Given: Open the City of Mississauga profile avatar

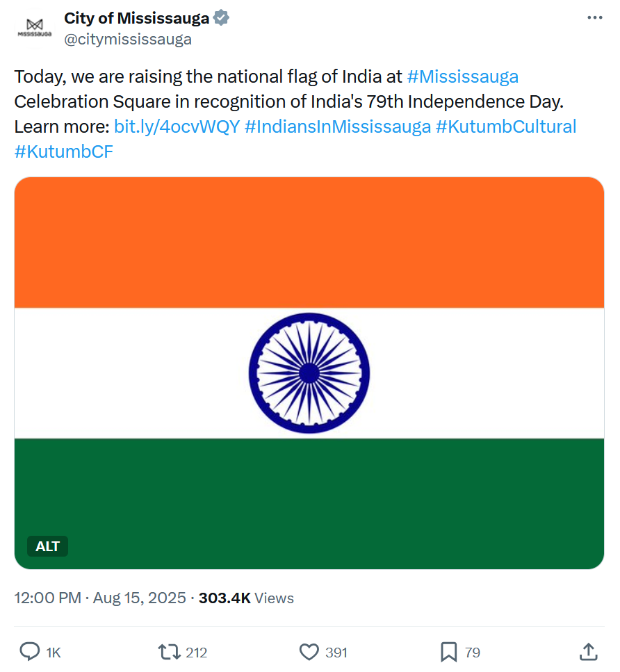Looking at the screenshot, I should pos(35,28).
